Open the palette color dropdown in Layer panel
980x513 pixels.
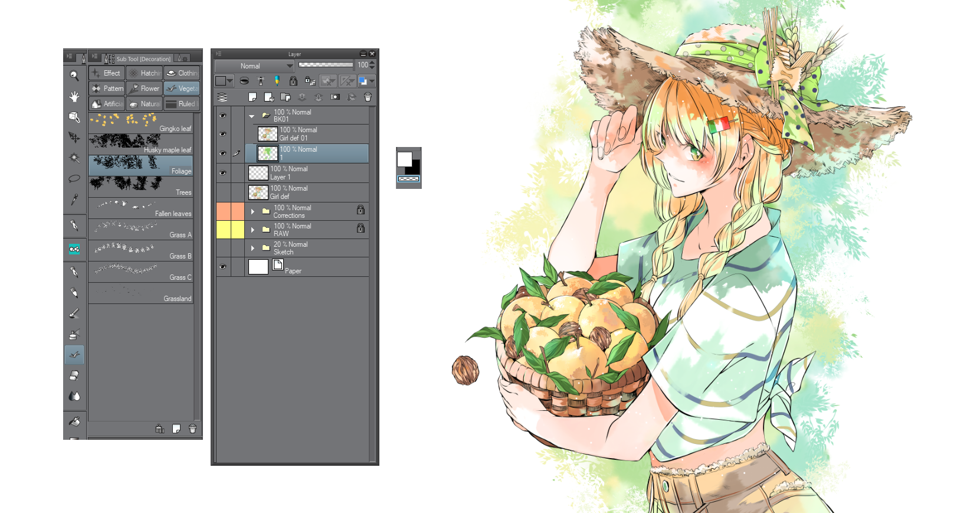pos(224,81)
